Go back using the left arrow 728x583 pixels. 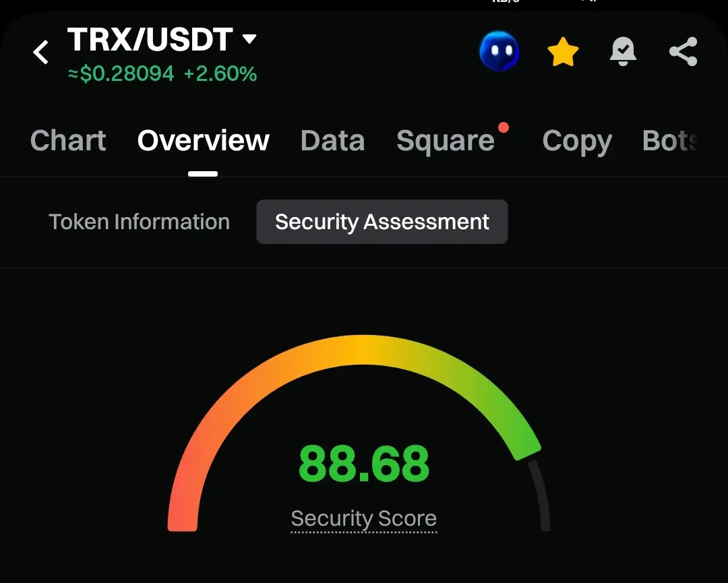pos(41,51)
